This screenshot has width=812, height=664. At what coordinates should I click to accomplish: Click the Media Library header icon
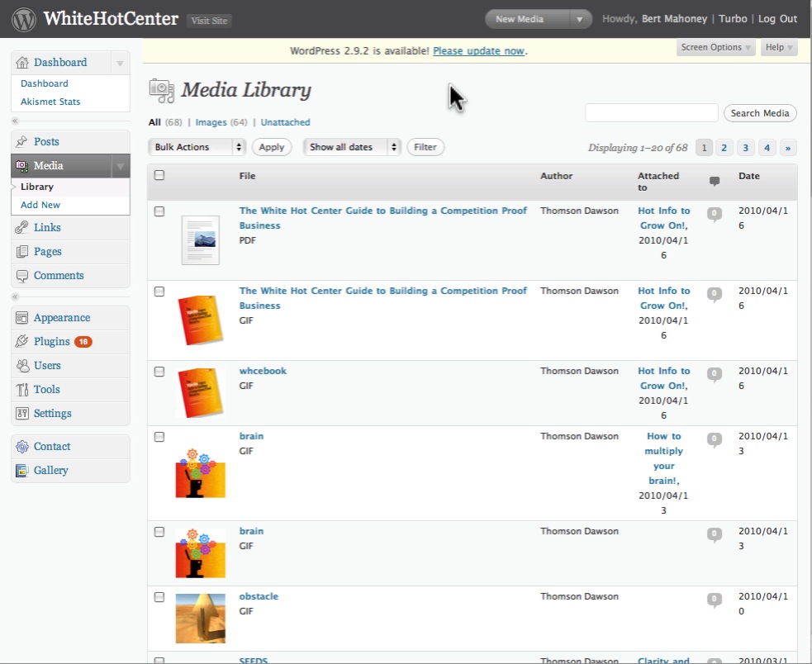click(x=162, y=91)
